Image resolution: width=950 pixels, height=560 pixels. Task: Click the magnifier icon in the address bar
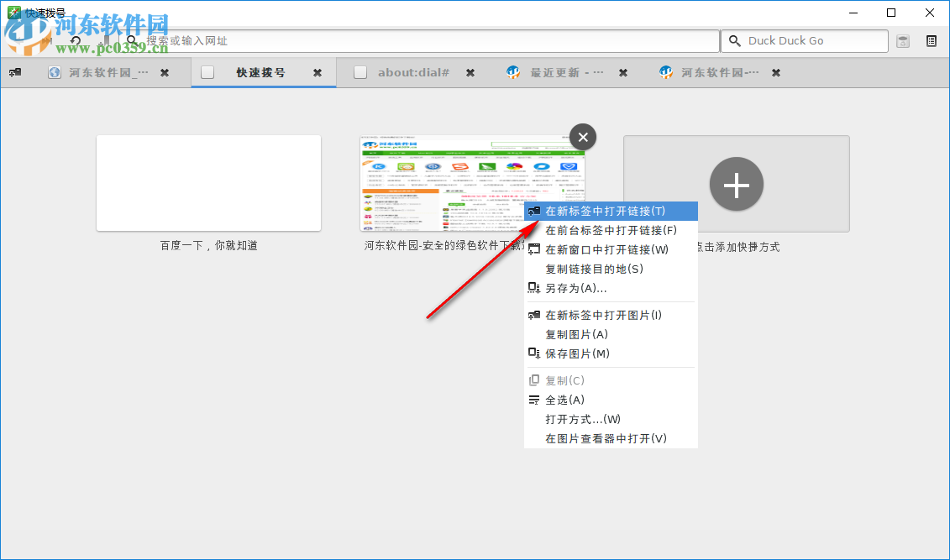131,40
